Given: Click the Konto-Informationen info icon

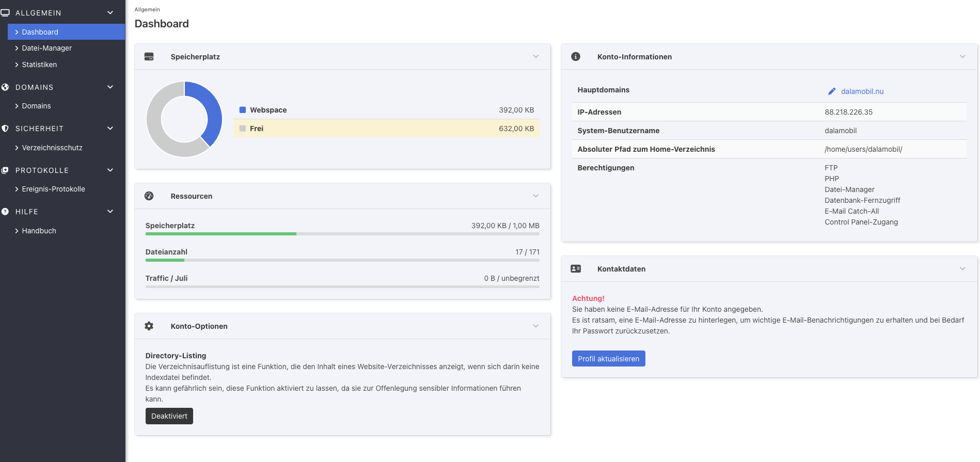Looking at the screenshot, I should (x=576, y=57).
